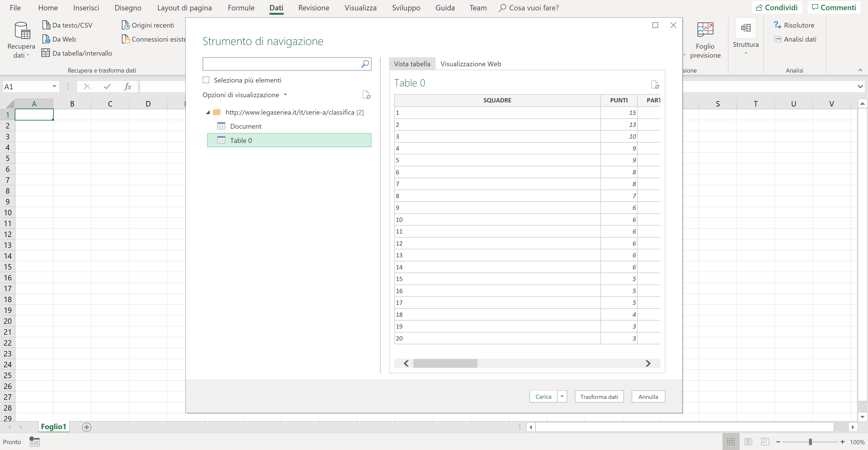Switch to Normal view in status bar
Image resolution: width=868 pixels, height=450 pixels.
click(x=731, y=442)
